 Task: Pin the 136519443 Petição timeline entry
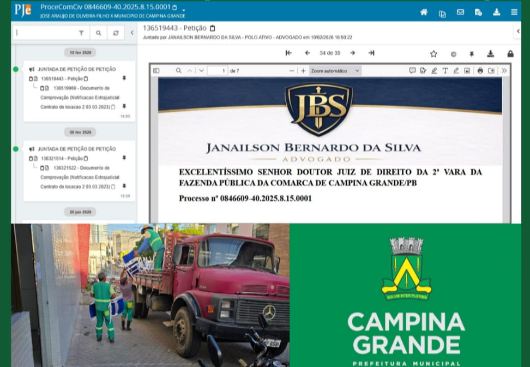(124, 78)
